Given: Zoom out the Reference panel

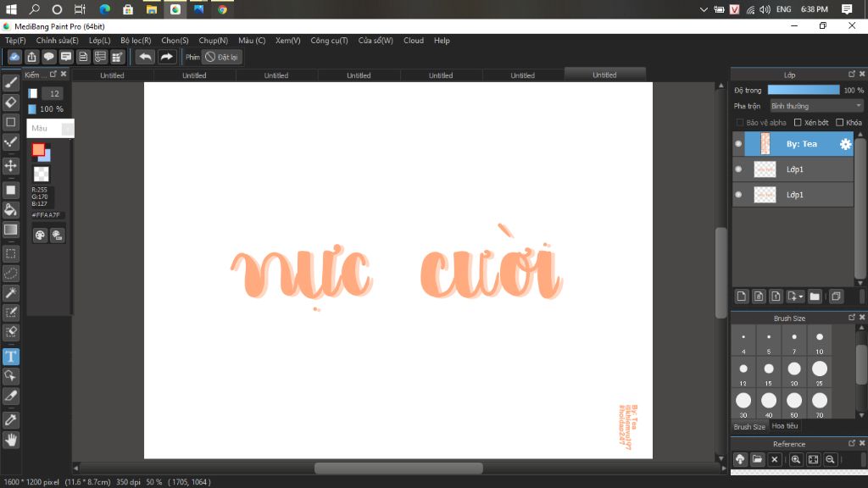Looking at the screenshot, I should tap(830, 459).
